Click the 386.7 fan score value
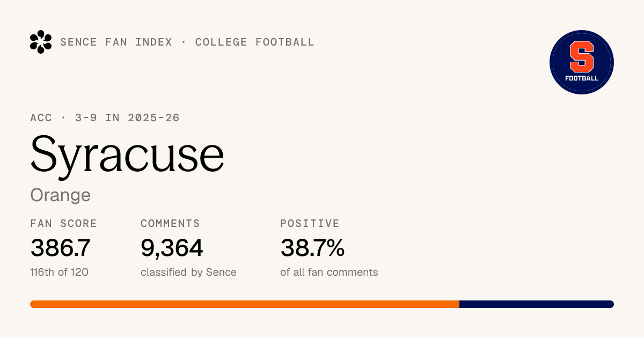This screenshot has width=644, height=338. [x=60, y=248]
